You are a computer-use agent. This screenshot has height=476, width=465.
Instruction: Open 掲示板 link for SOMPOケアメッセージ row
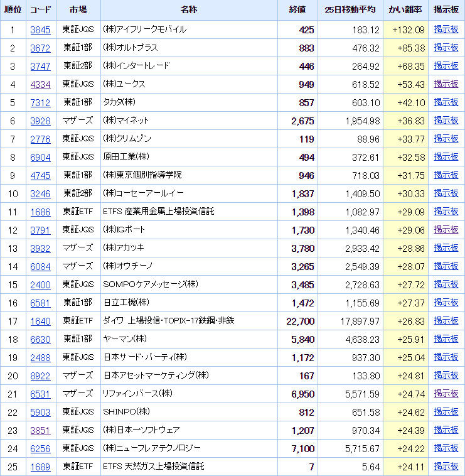446,284
